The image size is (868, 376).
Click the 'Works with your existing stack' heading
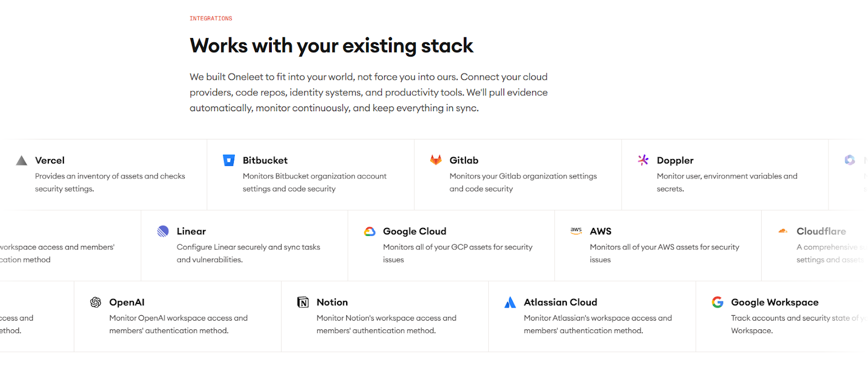[x=331, y=46]
